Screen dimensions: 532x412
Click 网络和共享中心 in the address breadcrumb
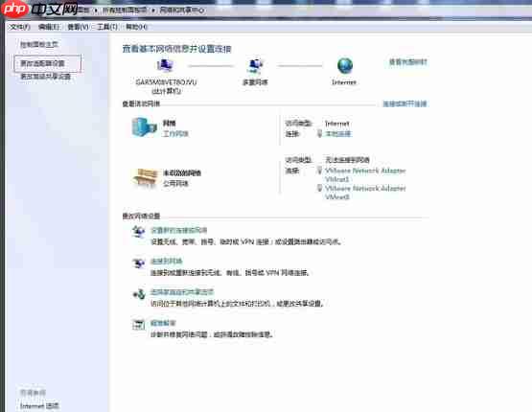(182, 11)
